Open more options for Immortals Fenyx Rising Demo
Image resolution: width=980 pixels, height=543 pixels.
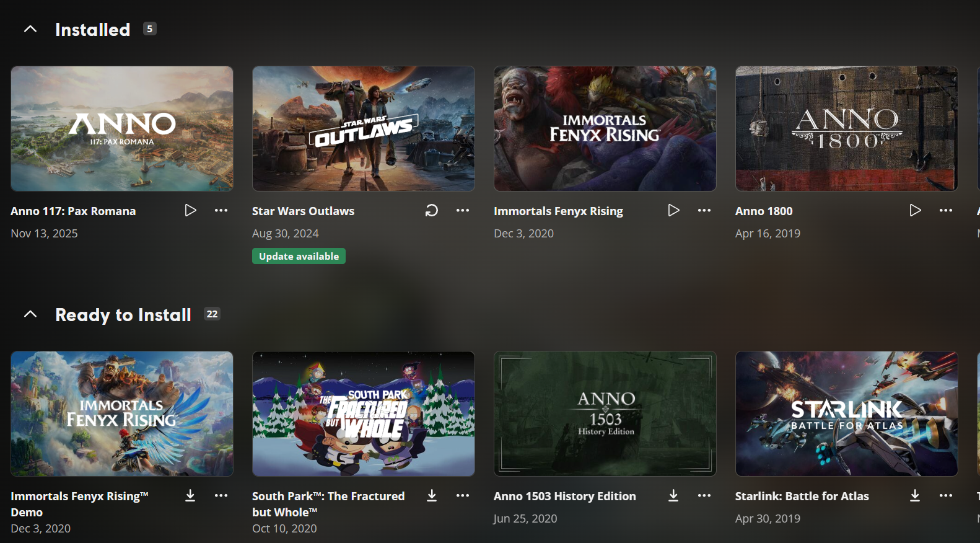pos(221,495)
